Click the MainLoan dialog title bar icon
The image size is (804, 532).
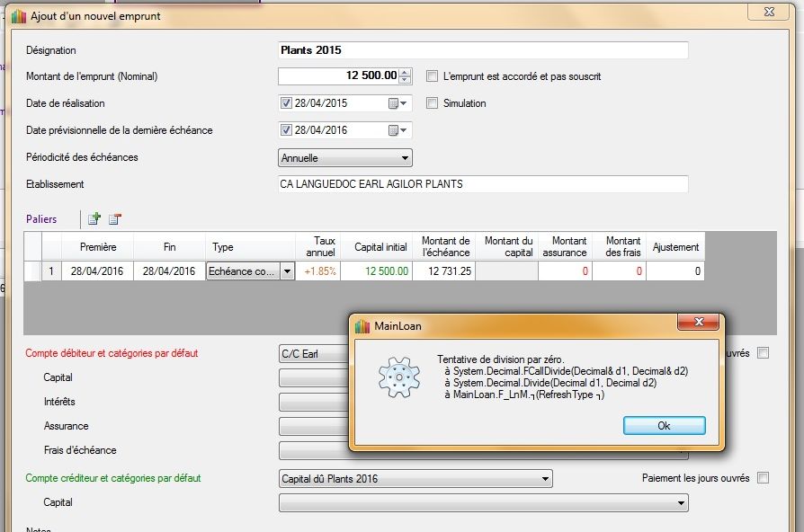tap(362, 326)
